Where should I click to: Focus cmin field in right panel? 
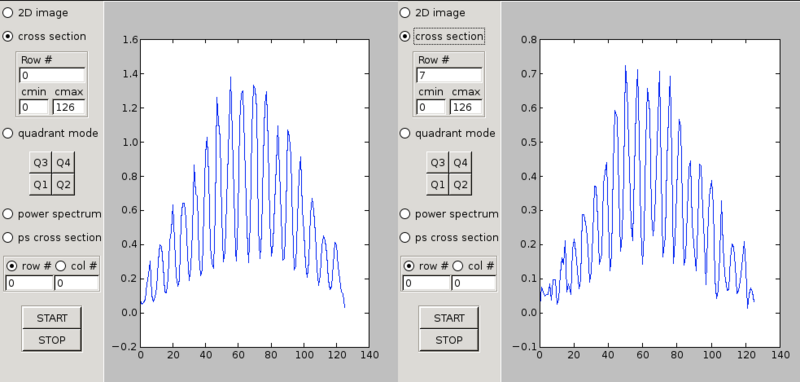tap(431, 107)
